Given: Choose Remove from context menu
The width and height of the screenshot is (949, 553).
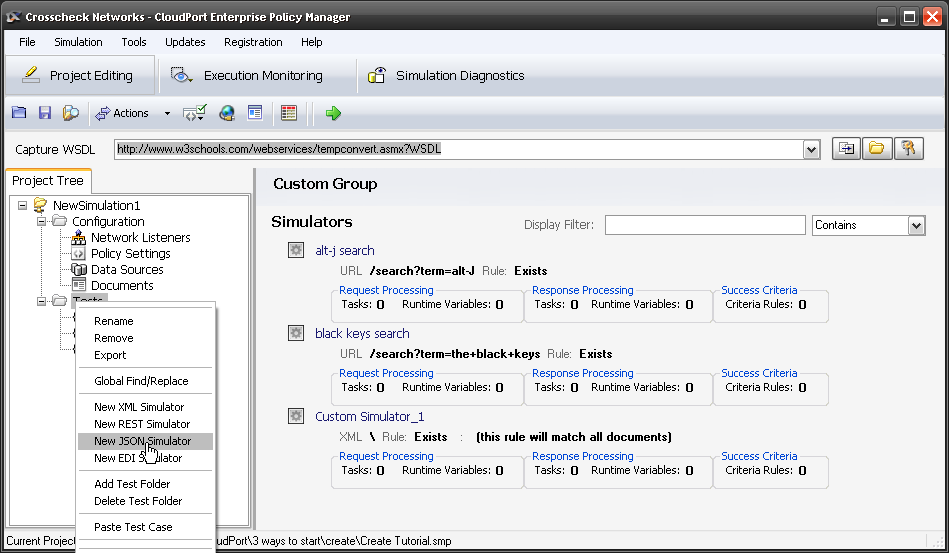Looking at the screenshot, I should coord(145,338).
